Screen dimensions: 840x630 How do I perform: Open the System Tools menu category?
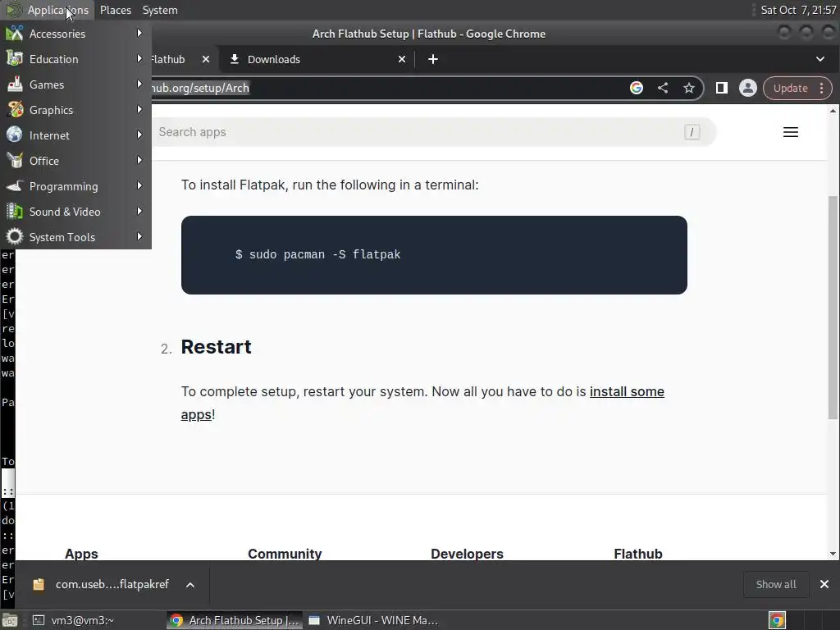(x=75, y=237)
